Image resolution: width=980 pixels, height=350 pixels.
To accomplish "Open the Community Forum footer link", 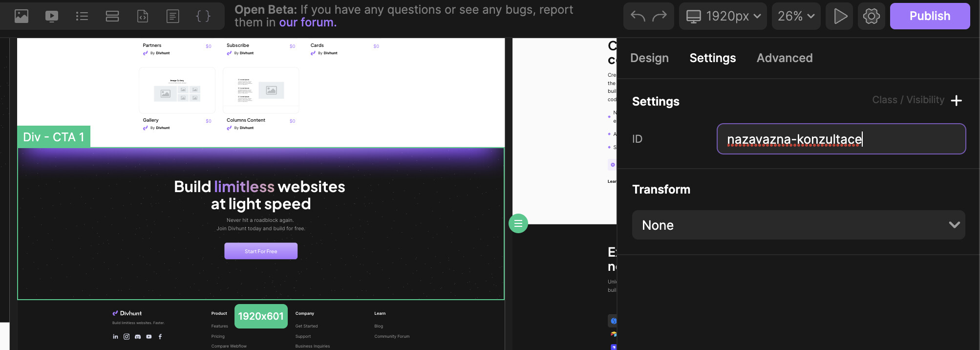I will [392, 336].
